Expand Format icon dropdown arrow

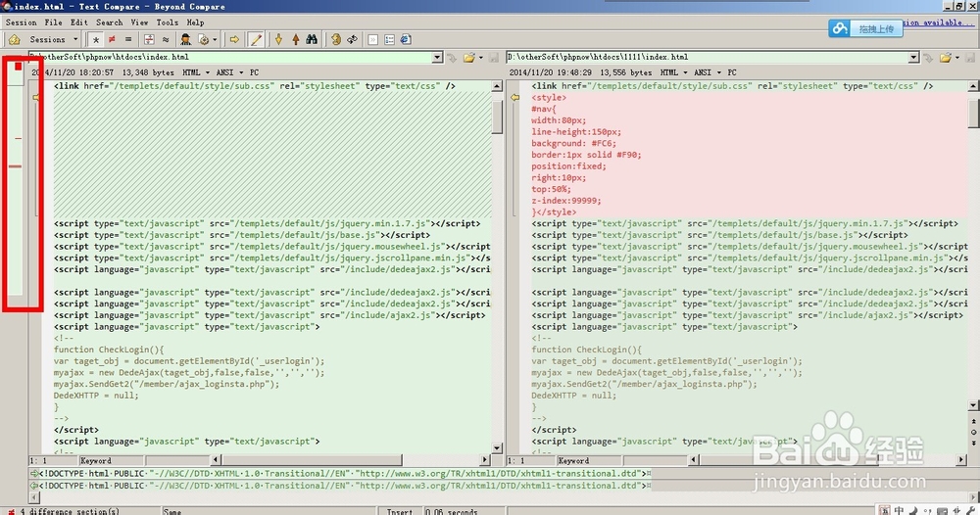[215, 40]
